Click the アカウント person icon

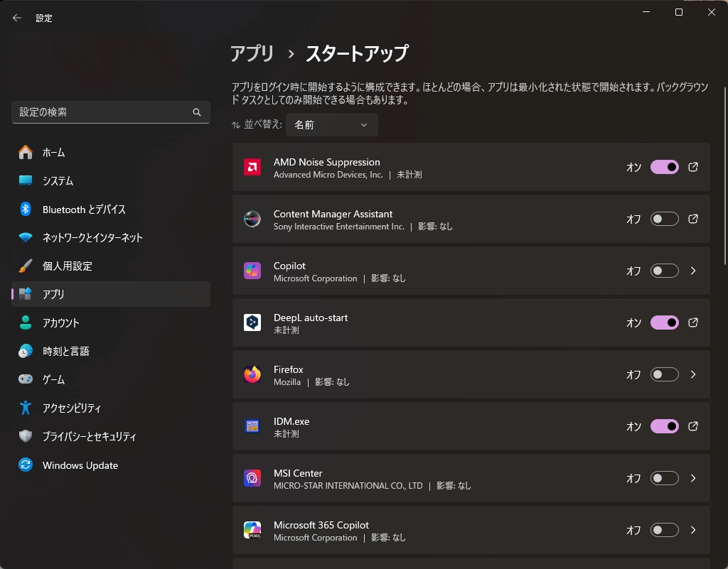point(26,323)
